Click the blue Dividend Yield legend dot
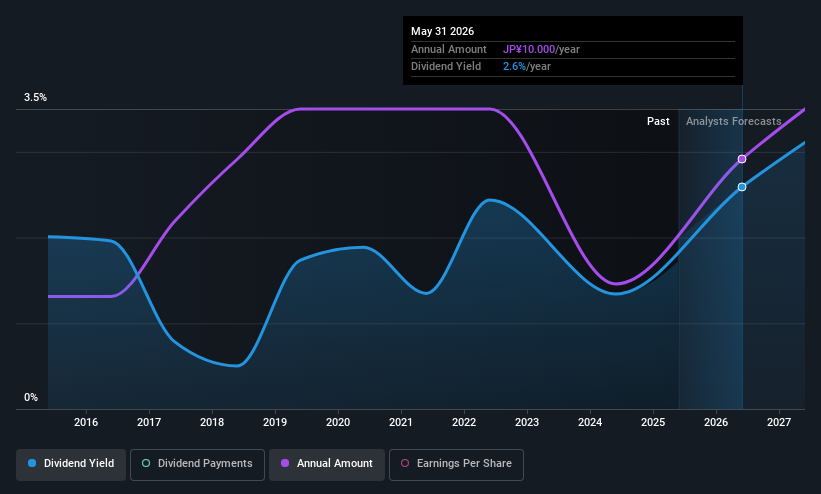821x494 pixels. coord(32,463)
